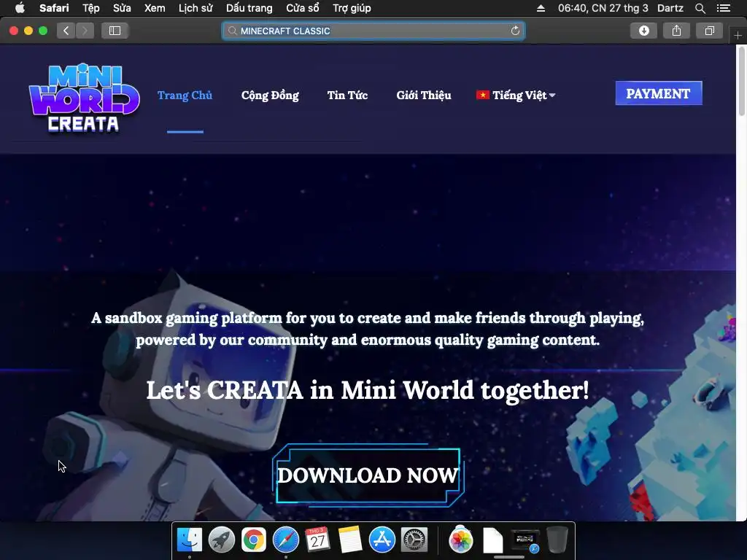Open Notification Center list icon
The image size is (747, 560).
723,8
